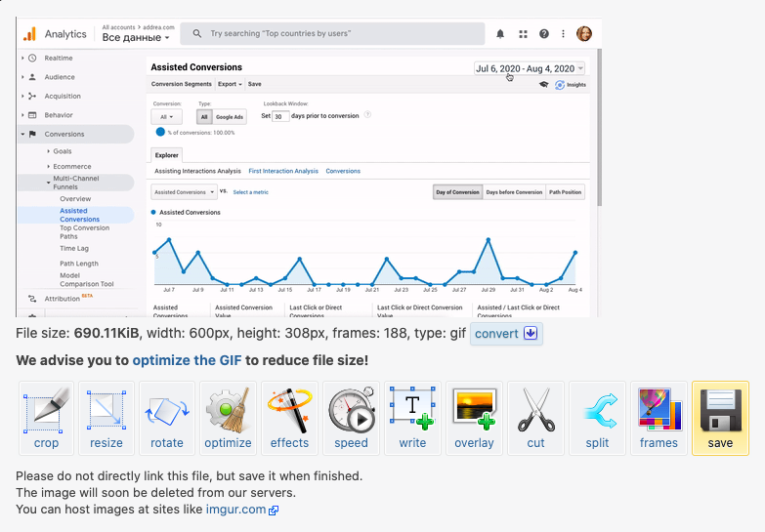
Task: Click the help question mark icon
Action: (544, 33)
